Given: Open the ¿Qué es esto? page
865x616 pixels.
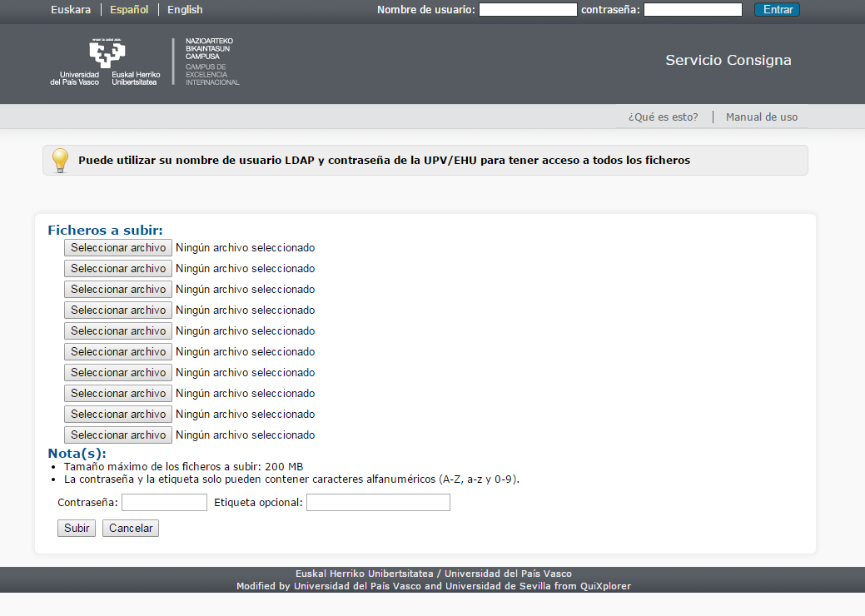Looking at the screenshot, I should [x=663, y=117].
